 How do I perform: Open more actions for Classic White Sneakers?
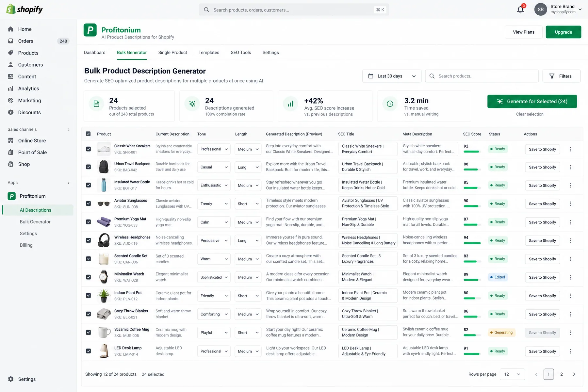571,149
